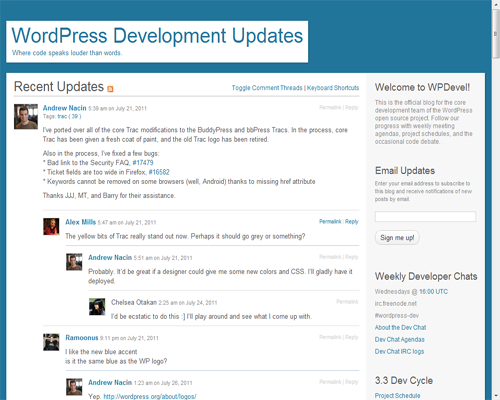Open Dev Chat IRC logs link
This screenshot has height=400, width=500.
399,351
